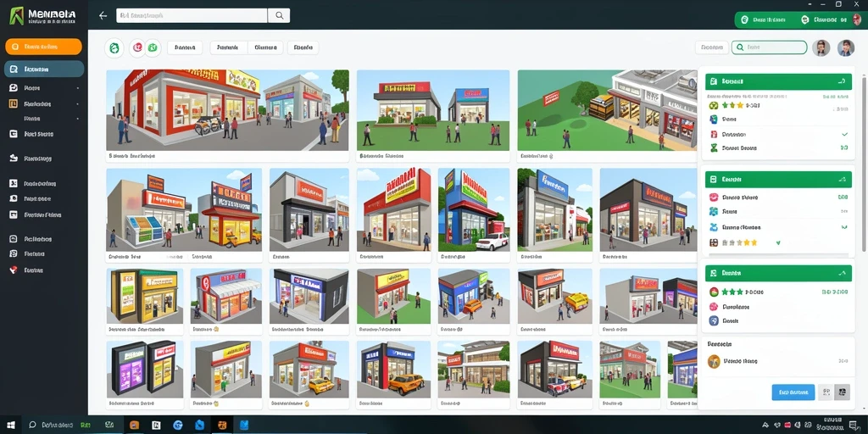Toggle the green checkmark in the first panel

click(x=844, y=134)
